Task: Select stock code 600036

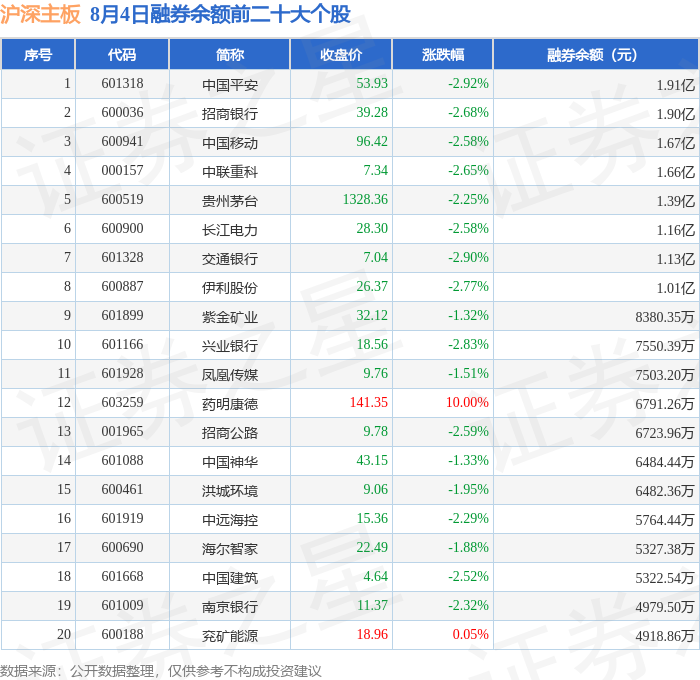Action: pos(122,113)
